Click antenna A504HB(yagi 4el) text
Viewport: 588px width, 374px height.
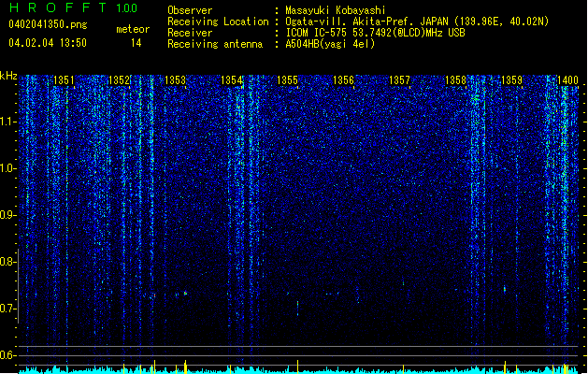(x=330, y=44)
